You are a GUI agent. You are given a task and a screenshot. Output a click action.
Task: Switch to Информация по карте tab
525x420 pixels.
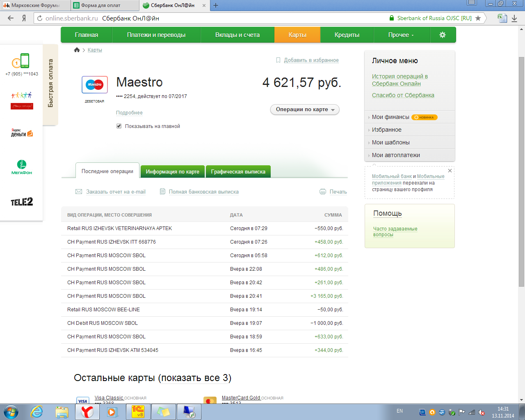pyautogui.click(x=173, y=171)
